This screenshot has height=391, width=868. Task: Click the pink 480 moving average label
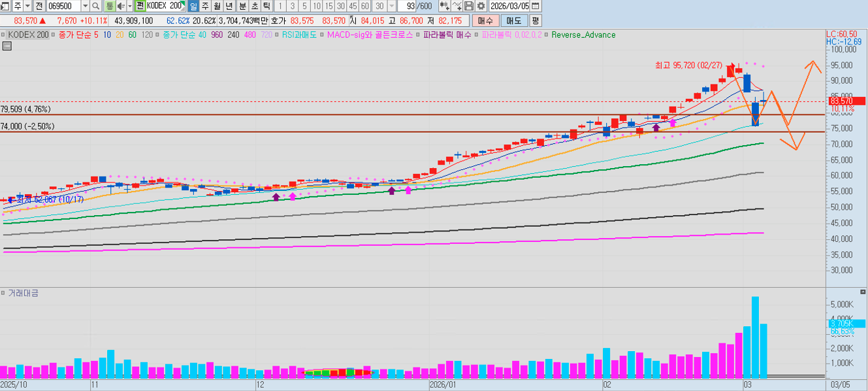[249, 35]
